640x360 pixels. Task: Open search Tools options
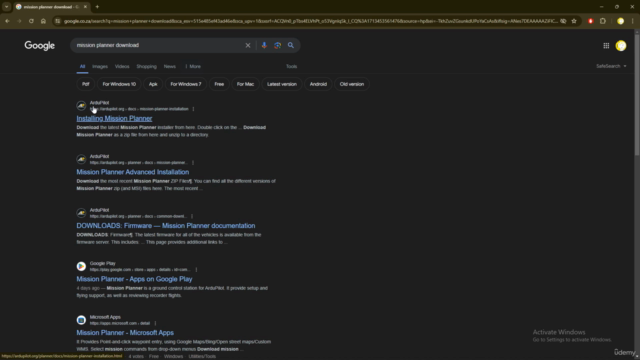[291, 67]
